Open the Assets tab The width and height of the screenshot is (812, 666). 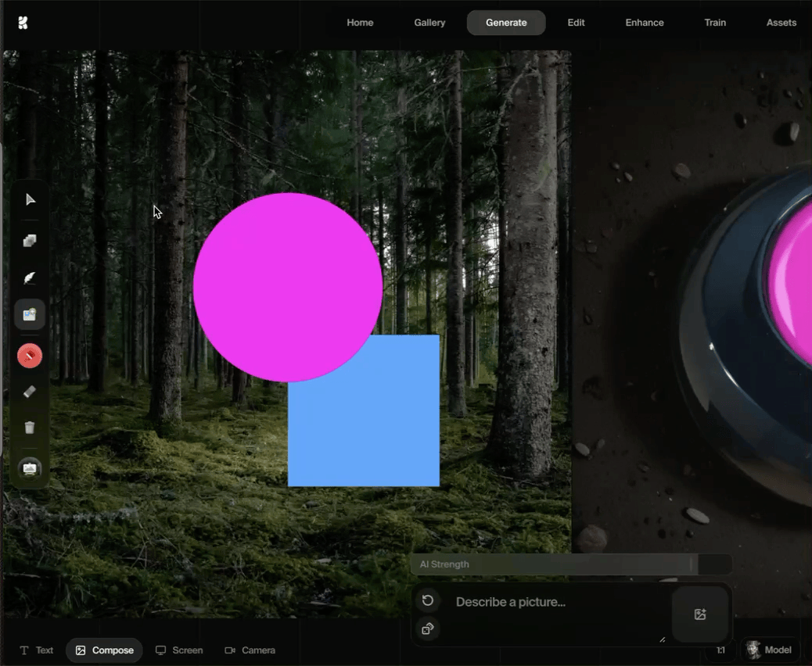(781, 23)
